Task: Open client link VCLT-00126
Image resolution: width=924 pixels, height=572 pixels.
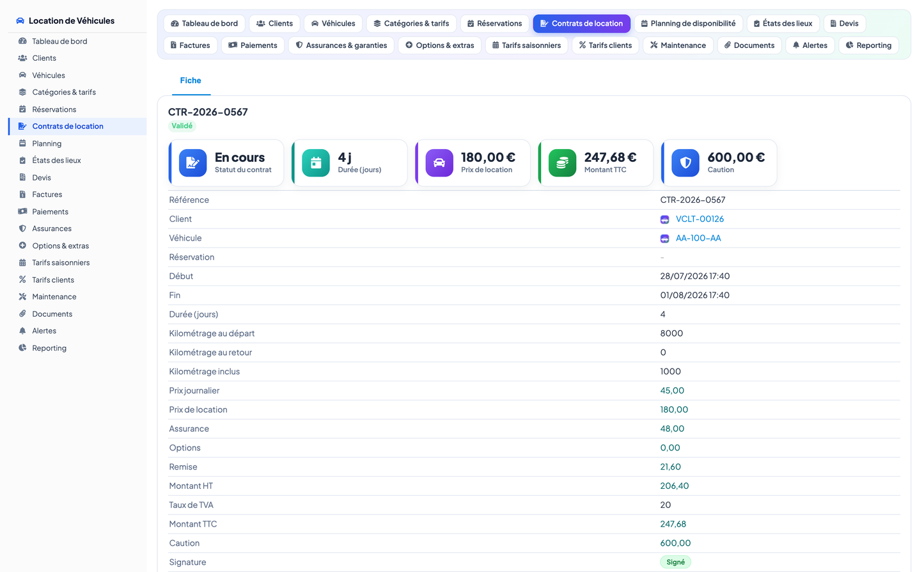Action: coord(700,219)
